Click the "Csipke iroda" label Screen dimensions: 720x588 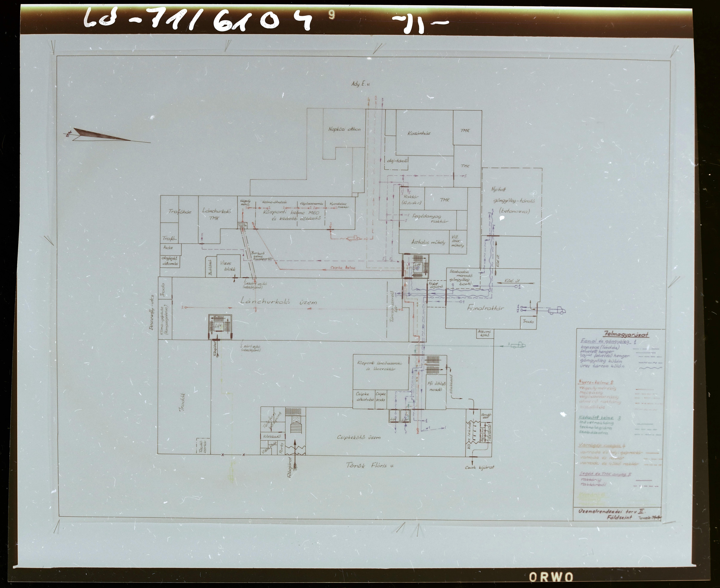coord(381,397)
